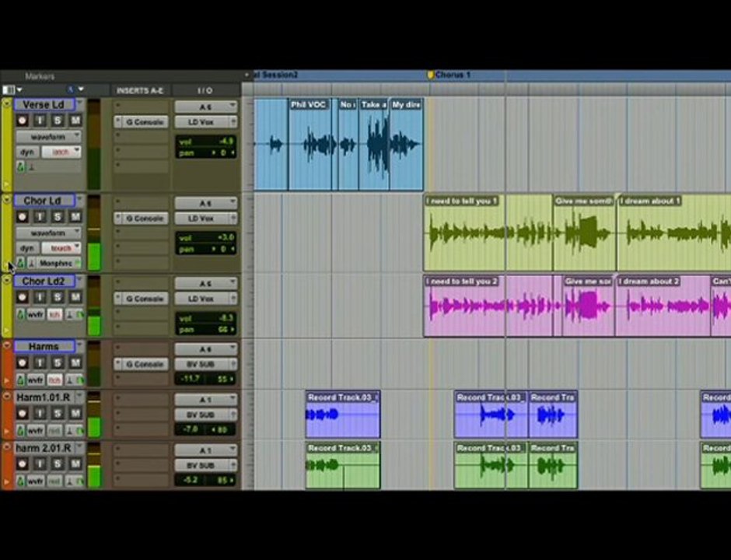The height and width of the screenshot is (560, 731).
Task: Arm record on Harms track
Action: coord(22,362)
